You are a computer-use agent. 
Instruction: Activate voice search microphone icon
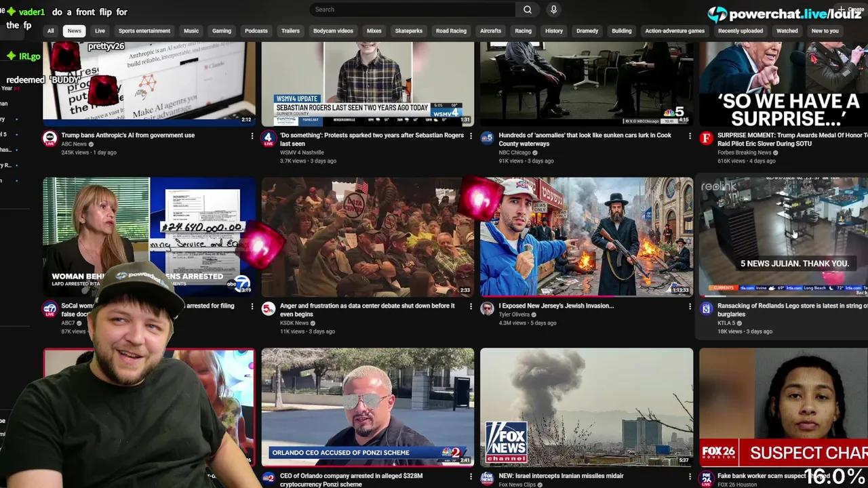pyautogui.click(x=553, y=9)
